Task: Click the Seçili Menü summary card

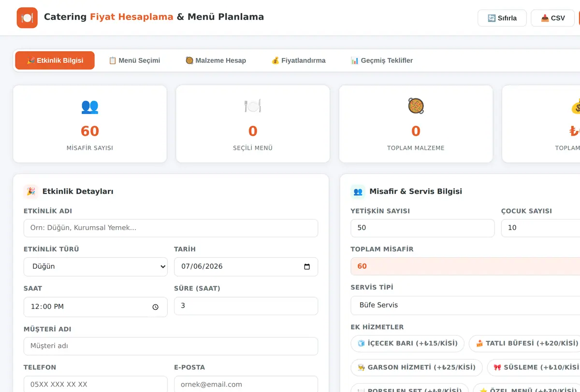Action: click(x=253, y=124)
